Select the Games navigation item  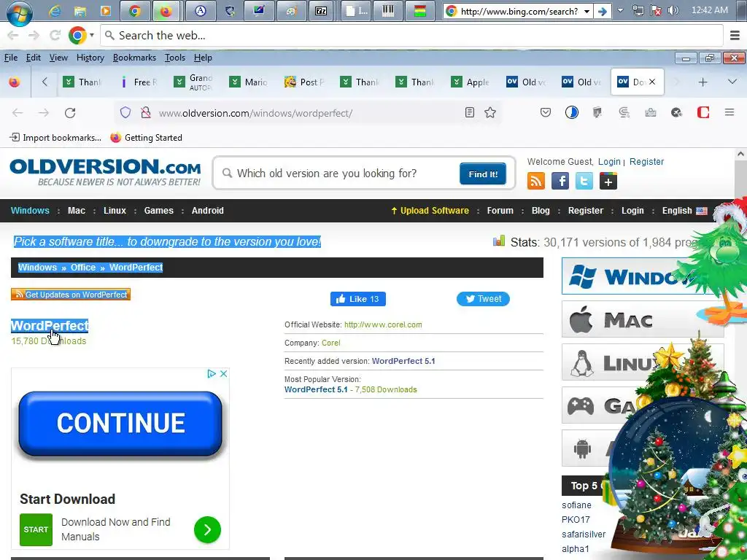(158, 211)
